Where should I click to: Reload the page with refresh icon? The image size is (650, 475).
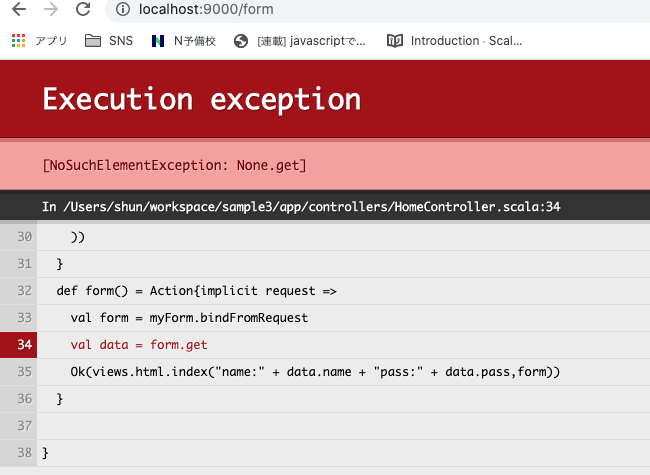(x=83, y=9)
